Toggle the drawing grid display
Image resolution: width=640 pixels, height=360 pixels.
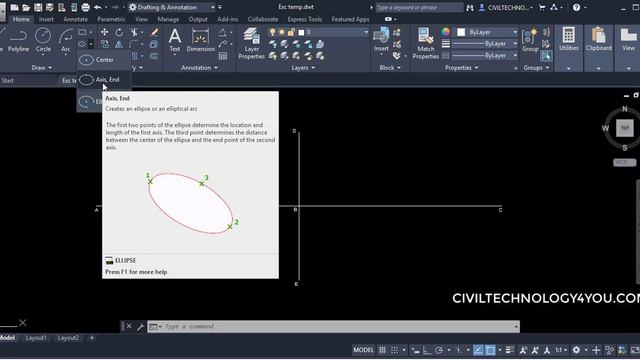click(382, 350)
